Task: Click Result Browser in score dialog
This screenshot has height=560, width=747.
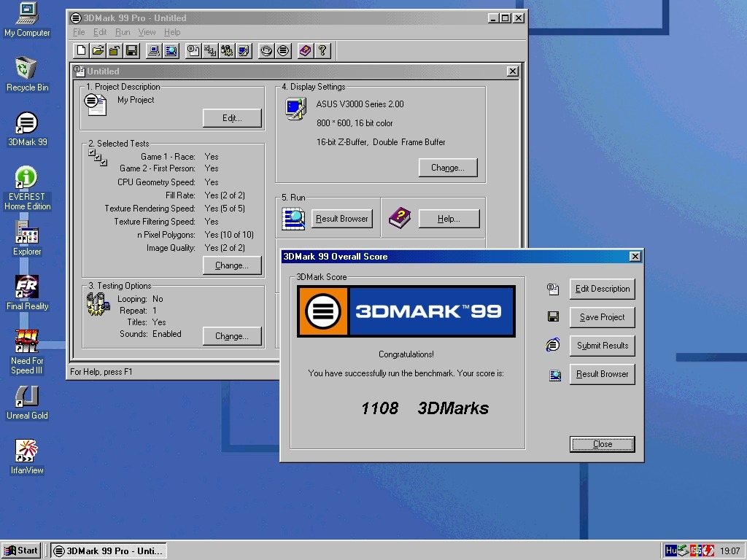Action: [x=602, y=374]
